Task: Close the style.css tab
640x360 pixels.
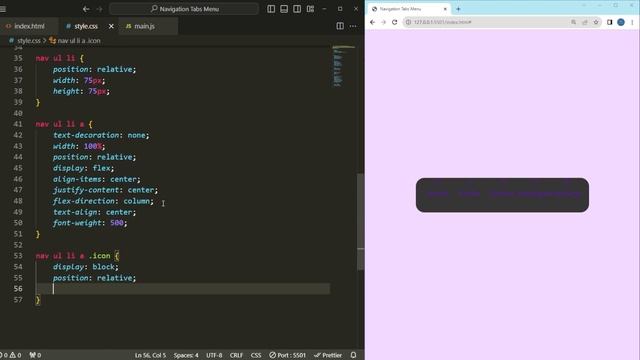Action: [111, 26]
